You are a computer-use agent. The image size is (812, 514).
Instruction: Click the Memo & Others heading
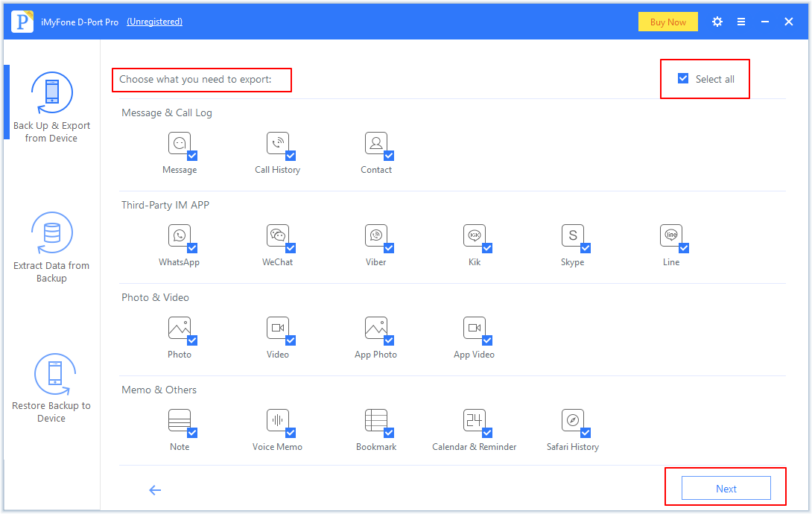click(x=159, y=390)
